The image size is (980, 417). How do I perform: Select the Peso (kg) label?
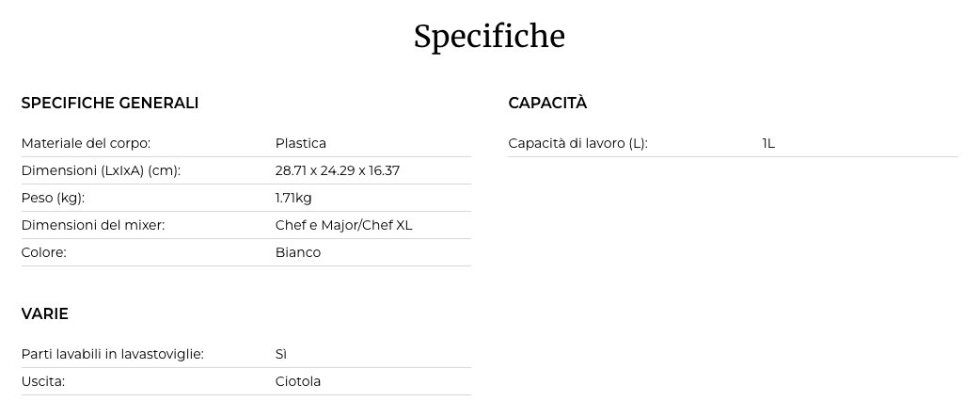point(53,199)
